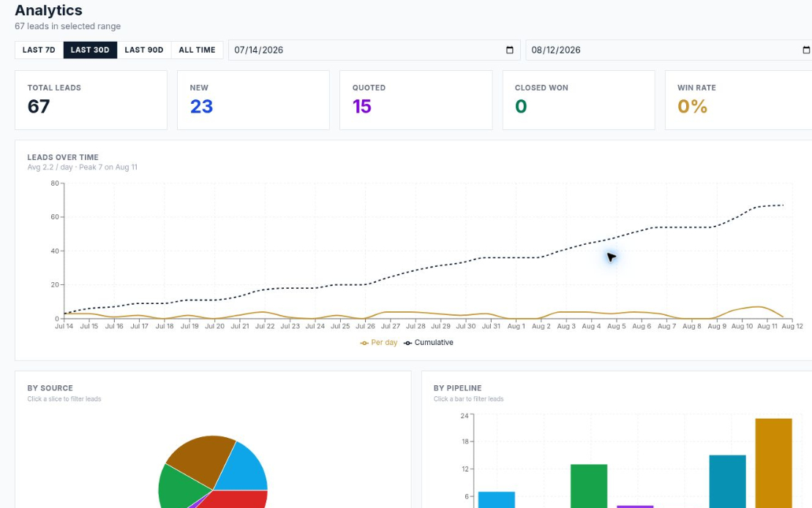Image resolution: width=812 pixels, height=508 pixels.
Task: Click 'Click a bar to filter leads' hint
Action: (x=469, y=399)
